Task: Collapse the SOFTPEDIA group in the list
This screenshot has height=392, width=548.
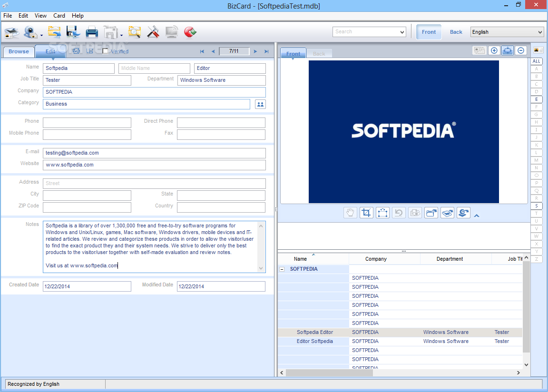Action: click(282, 269)
